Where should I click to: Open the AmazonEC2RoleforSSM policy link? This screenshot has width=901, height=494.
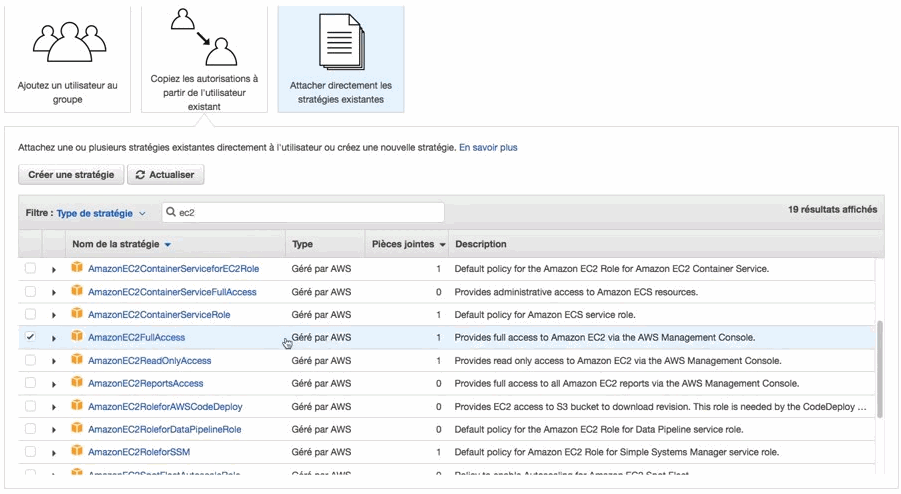tap(138, 452)
